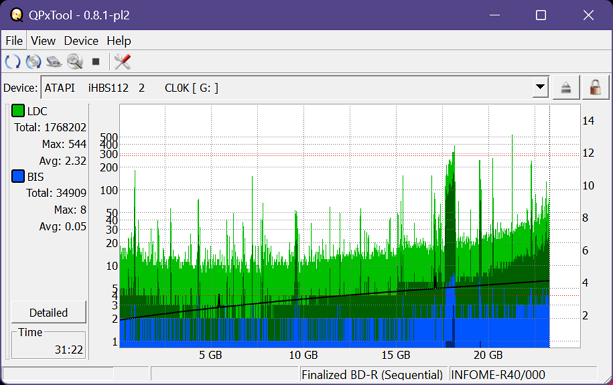Click the green LDC color swatch
613x385 pixels.
pyautogui.click(x=18, y=111)
